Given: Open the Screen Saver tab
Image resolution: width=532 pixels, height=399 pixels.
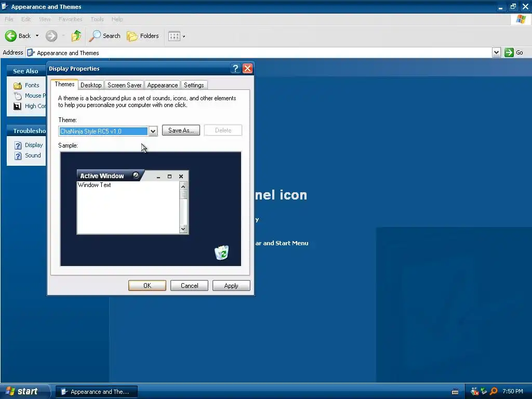Looking at the screenshot, I should pyautogui.click(x=125, y=85).
